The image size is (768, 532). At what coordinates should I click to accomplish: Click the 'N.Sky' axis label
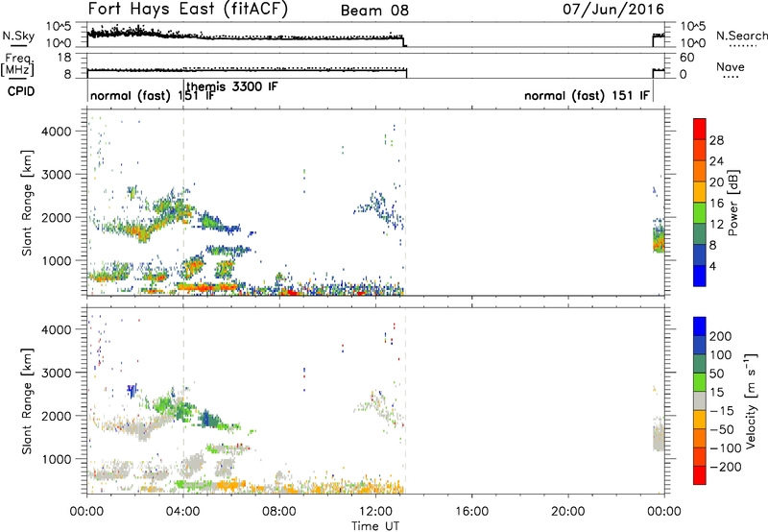coord(18,36)
